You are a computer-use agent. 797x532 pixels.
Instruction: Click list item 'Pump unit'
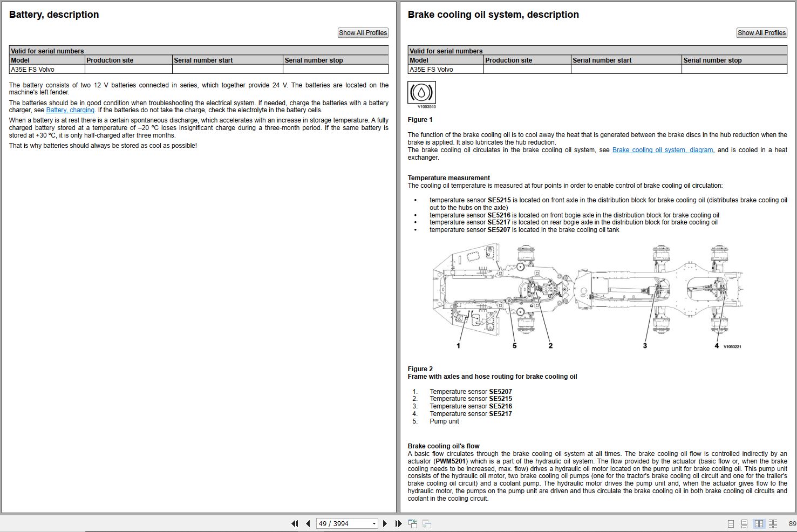tap(445, 421)
